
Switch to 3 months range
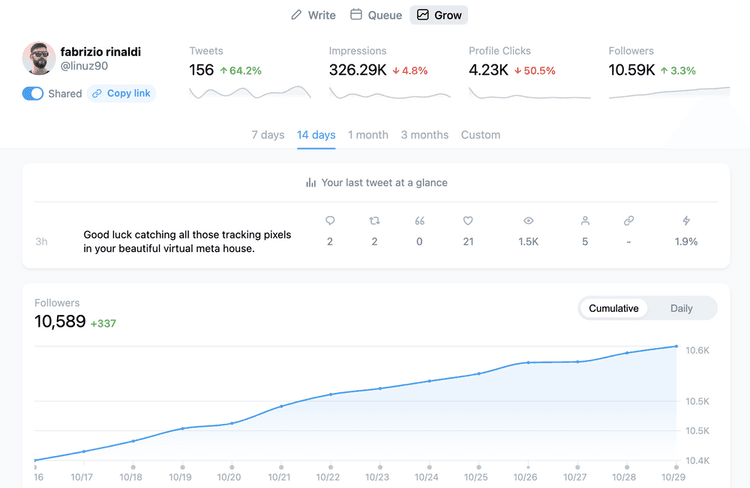tap(424, 135)
